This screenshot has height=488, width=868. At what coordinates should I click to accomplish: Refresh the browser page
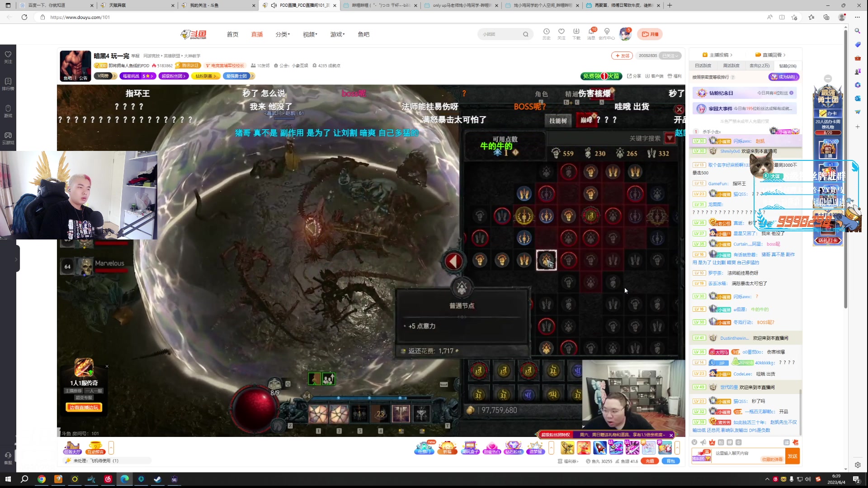point(24,17)
